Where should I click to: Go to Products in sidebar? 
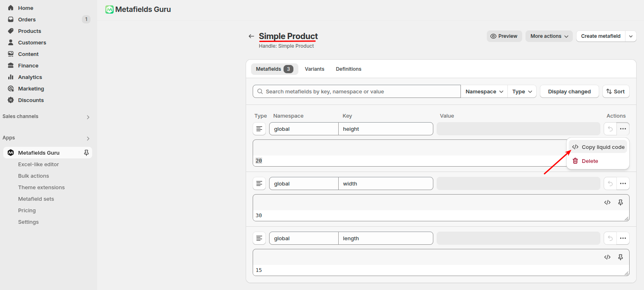[29, 31]
